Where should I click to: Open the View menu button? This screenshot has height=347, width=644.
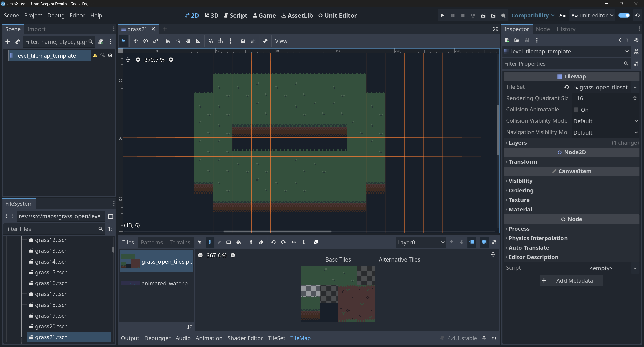(281, 41)
